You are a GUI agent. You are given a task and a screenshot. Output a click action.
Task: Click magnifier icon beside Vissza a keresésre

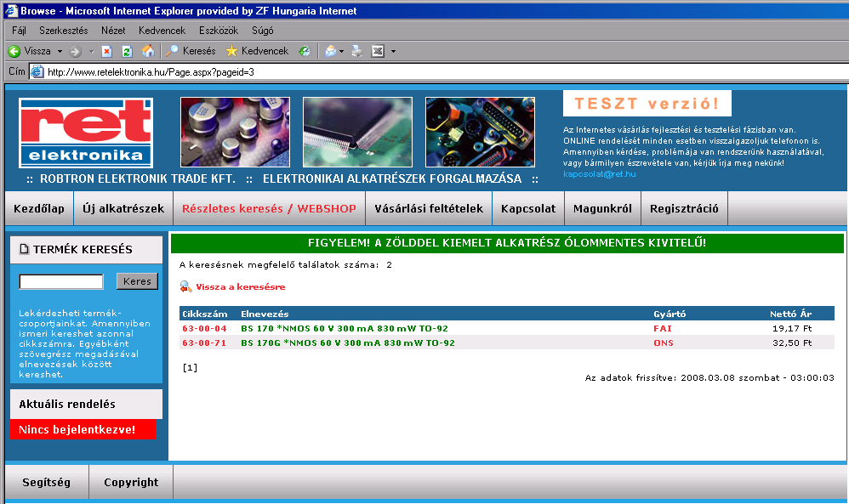point(185,286)
